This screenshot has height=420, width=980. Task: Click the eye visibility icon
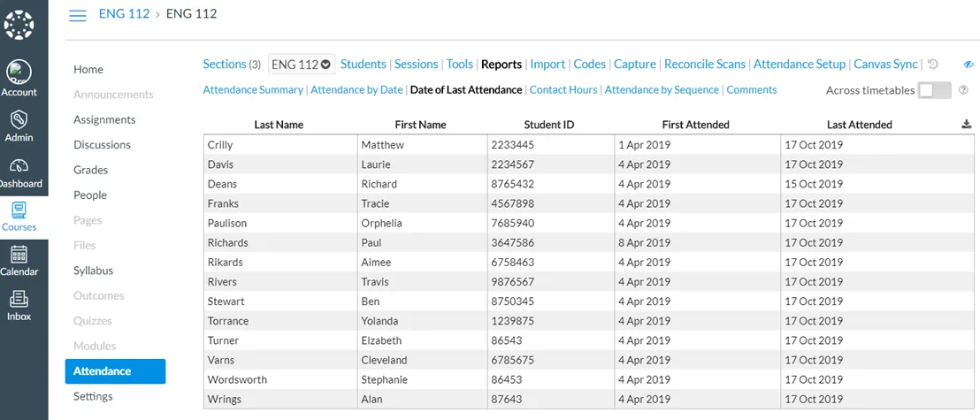[x=969, y=65]
